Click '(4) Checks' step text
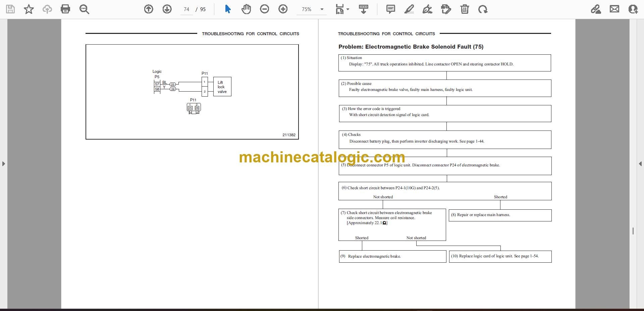The height and width of the screenshot is (311, 644). coord(351,135)
